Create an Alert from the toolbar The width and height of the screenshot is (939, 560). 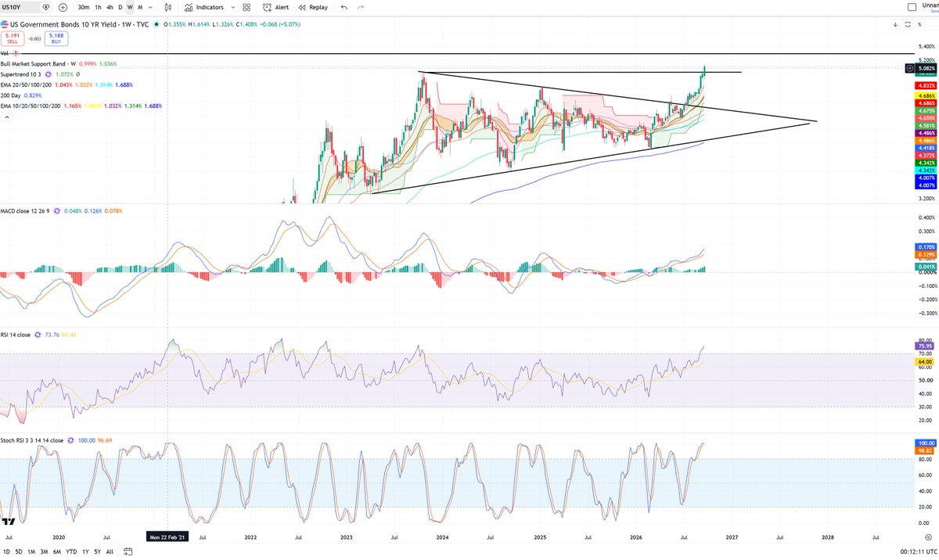pos(275,7)
